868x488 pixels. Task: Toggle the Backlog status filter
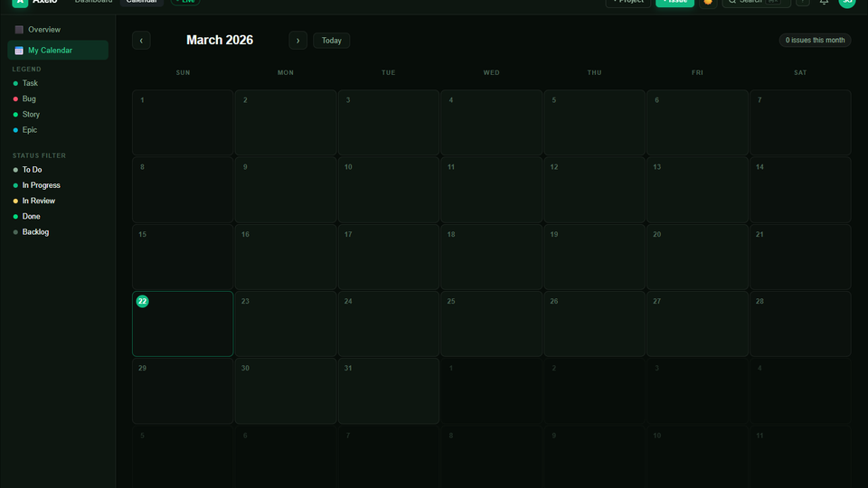coord(35,232)
